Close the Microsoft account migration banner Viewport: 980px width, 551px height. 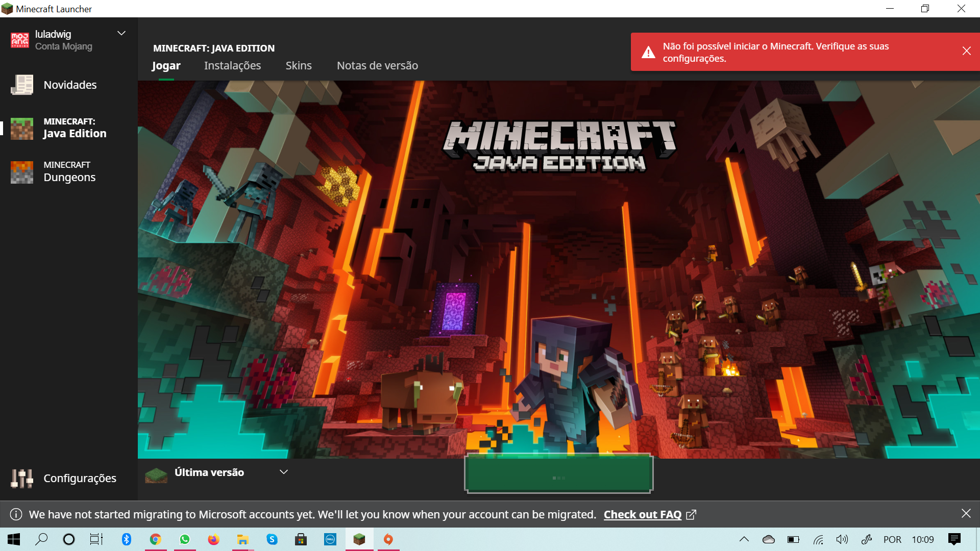point(966,514)
